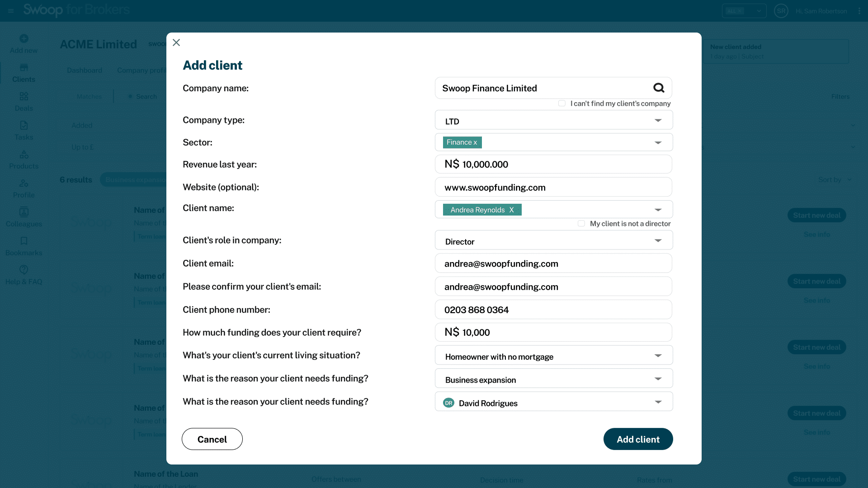Tick "I can't find my client's company" checkbox

click(x=562, y=103)
